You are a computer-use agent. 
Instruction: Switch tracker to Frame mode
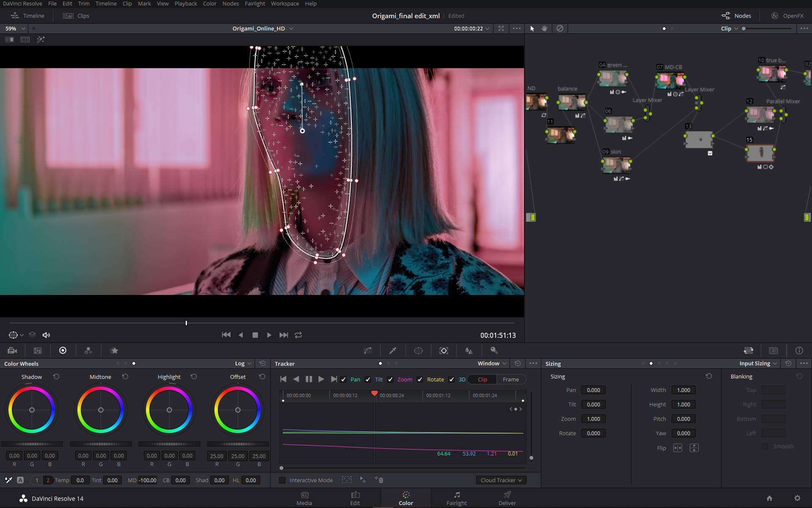point(510,379)
